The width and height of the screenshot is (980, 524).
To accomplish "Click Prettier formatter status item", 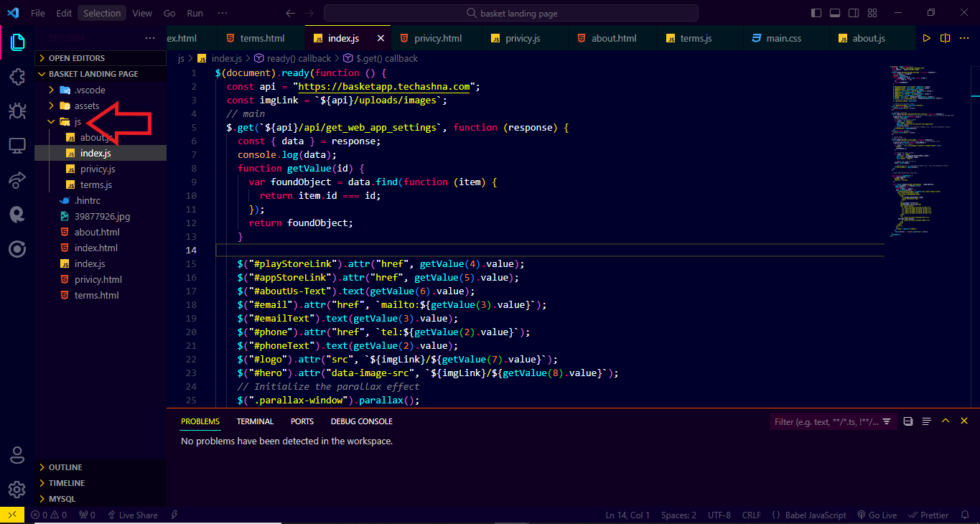I will pyautogui.click(x=929, y=515).
